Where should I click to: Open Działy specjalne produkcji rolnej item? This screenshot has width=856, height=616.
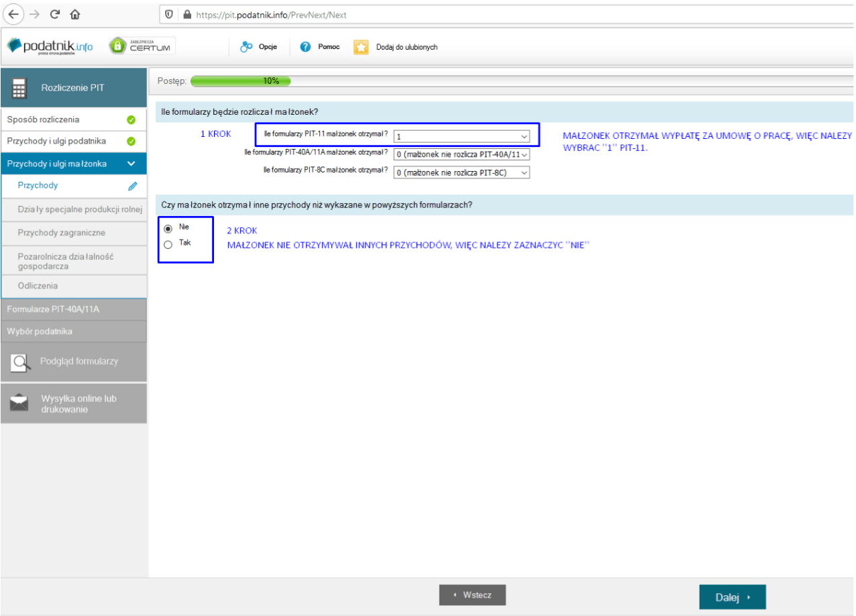coord(74,209)
